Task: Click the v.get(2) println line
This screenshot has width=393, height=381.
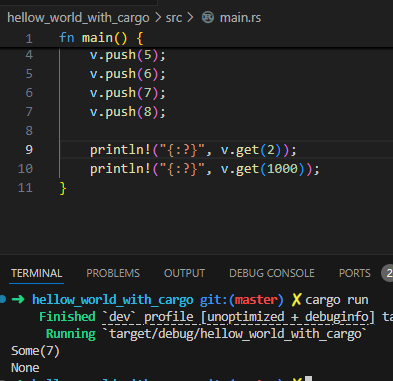Action: tap(193, 150)
